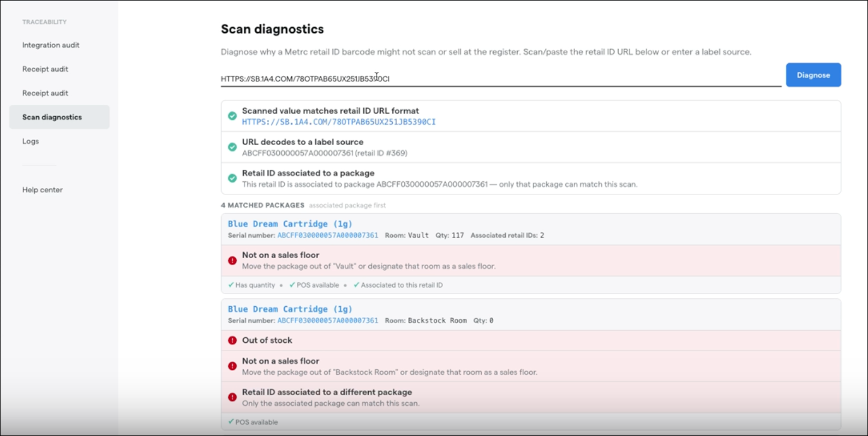Click check mark beside Associated to this retail ID
Image resolution: width=868 pixels, height=436 pixels.
(x=356, y=285)
